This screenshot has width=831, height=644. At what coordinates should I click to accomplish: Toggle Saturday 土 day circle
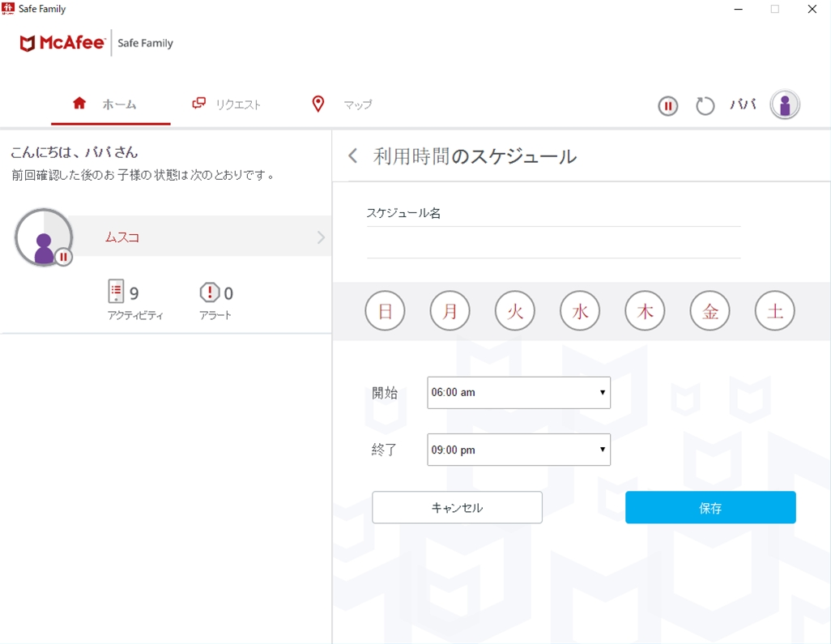pos(775,310)
